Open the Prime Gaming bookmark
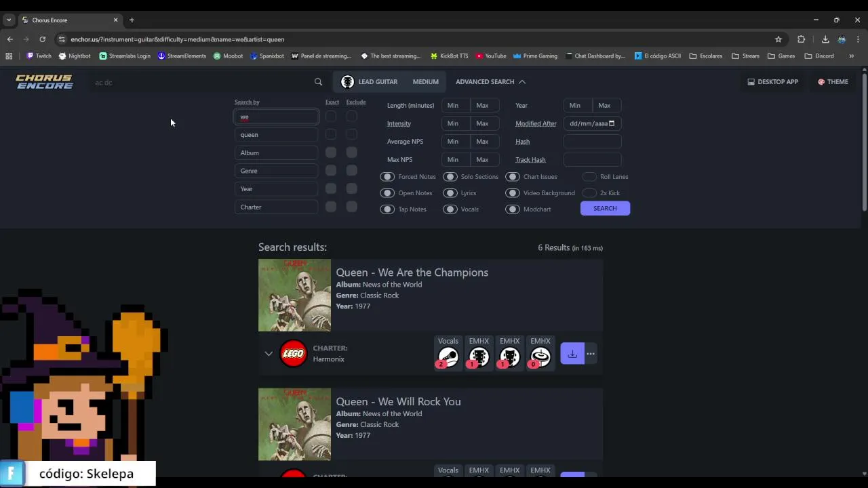Screen dimensions: 868x488 tap(535, 56)
